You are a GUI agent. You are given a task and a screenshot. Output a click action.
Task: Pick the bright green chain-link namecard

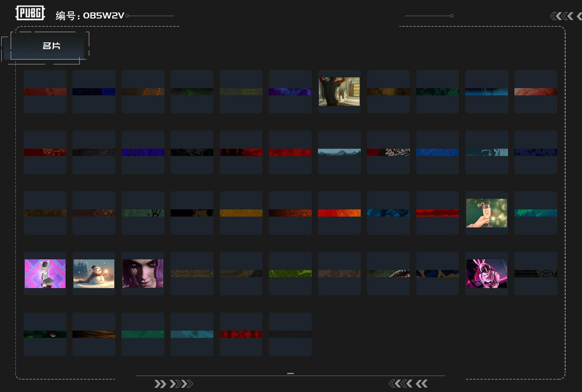(290, 273)
